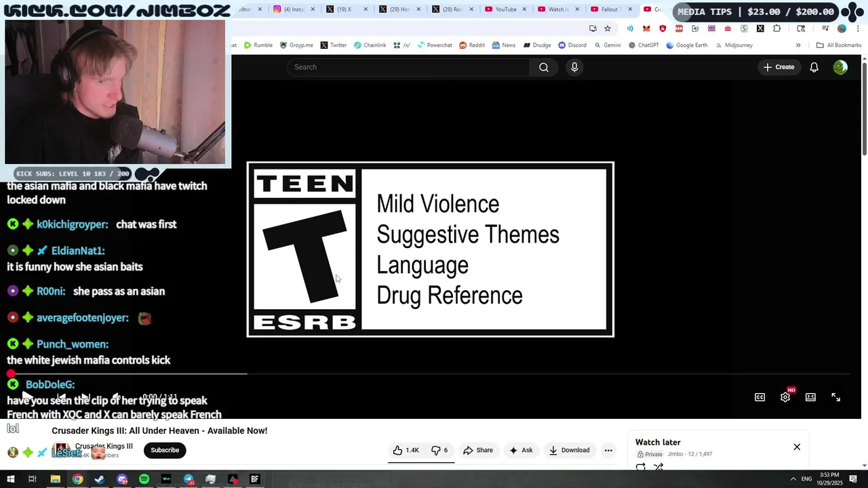Open the Chainlink bookmark

370,45
